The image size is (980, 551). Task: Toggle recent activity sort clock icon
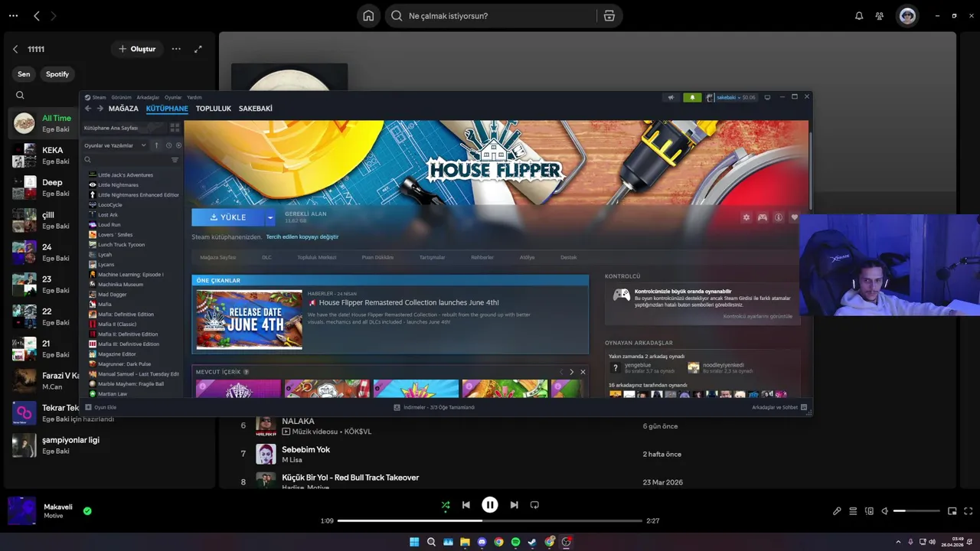pyautogui.click(x=168, y=145)
